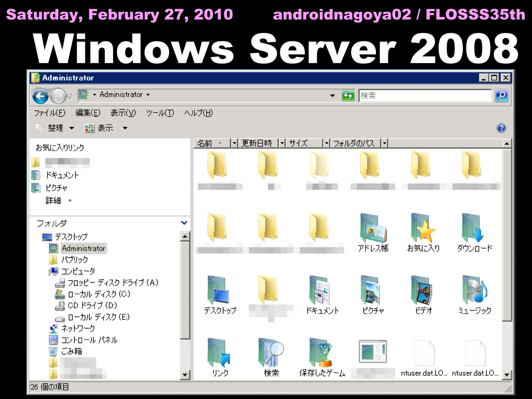The image size is (532, 399).
Task: Select ドキュメント in favorite links
Action: [x=55, y=175]
